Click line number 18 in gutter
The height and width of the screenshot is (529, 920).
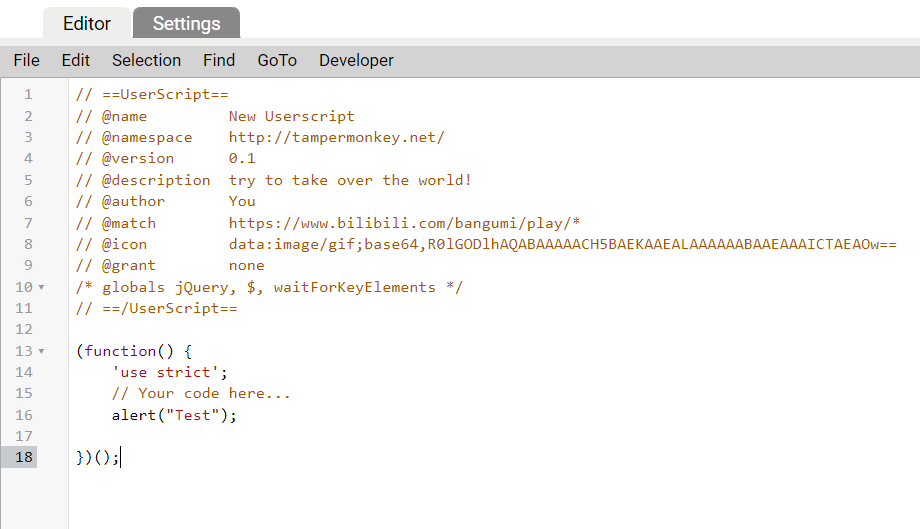(x=23, y=457)
